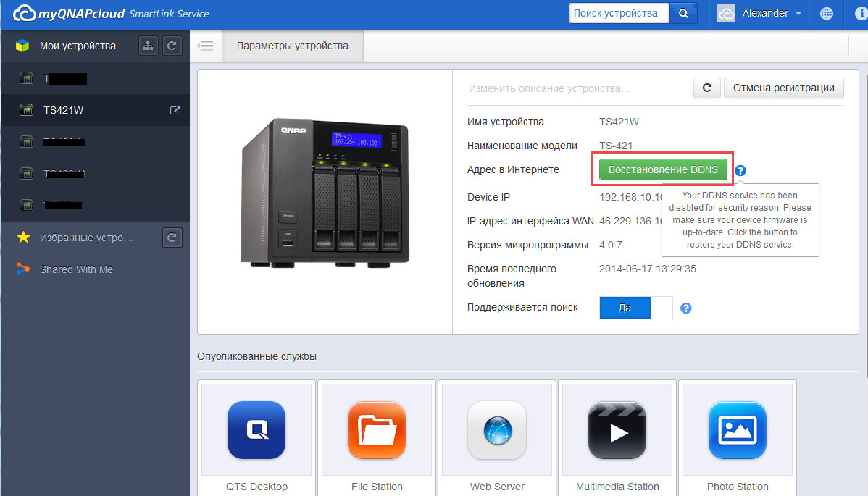Click the myQNAPcloud logo
Viewport: 868px width, 496px height.
click(69, 13)
